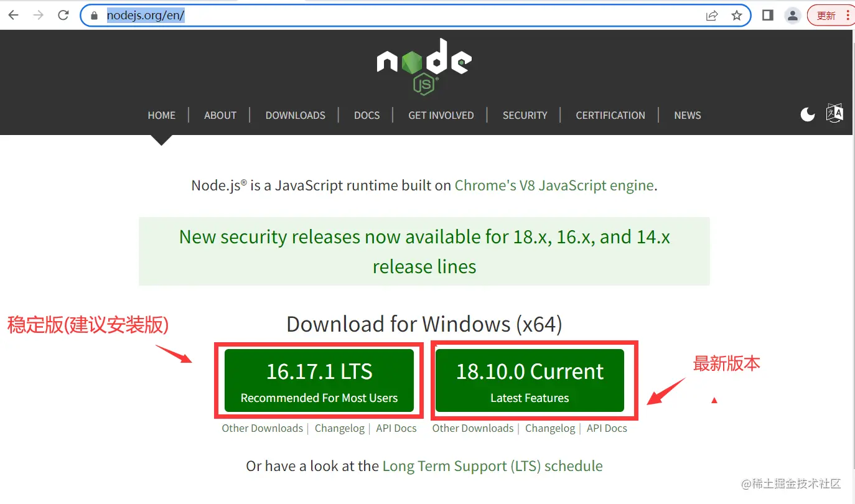Open the browser side panel icon

(768, 16)
